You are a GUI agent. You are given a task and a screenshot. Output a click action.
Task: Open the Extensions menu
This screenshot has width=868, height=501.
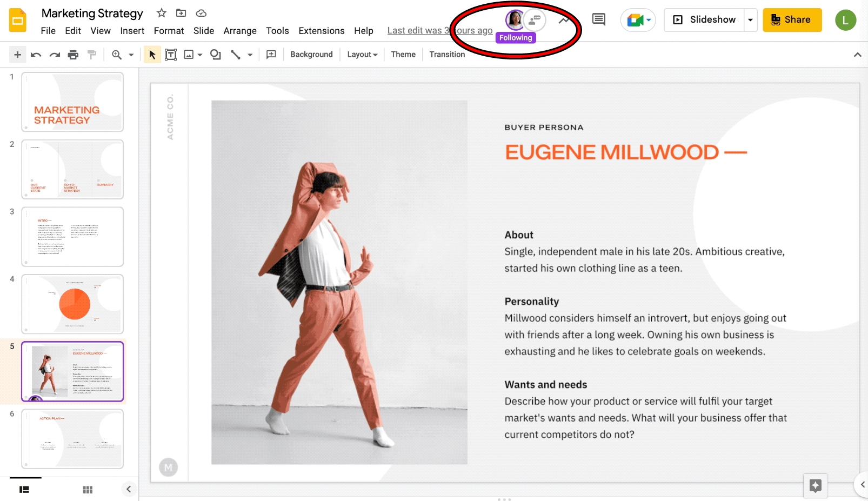point(321,31)
